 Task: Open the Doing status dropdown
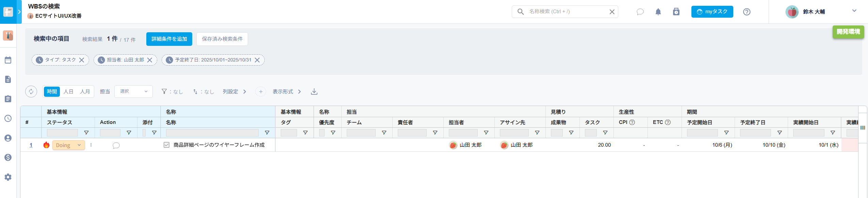tap(68, 145)
